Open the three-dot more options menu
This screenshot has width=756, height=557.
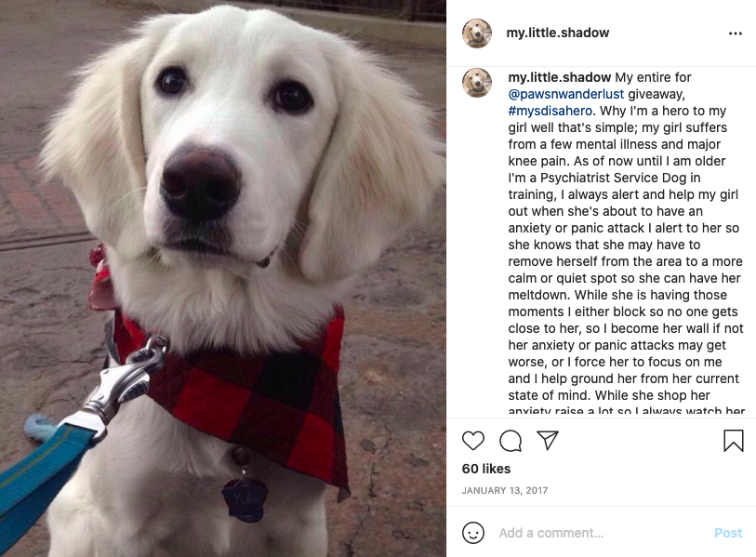click(x=736, y=33)
